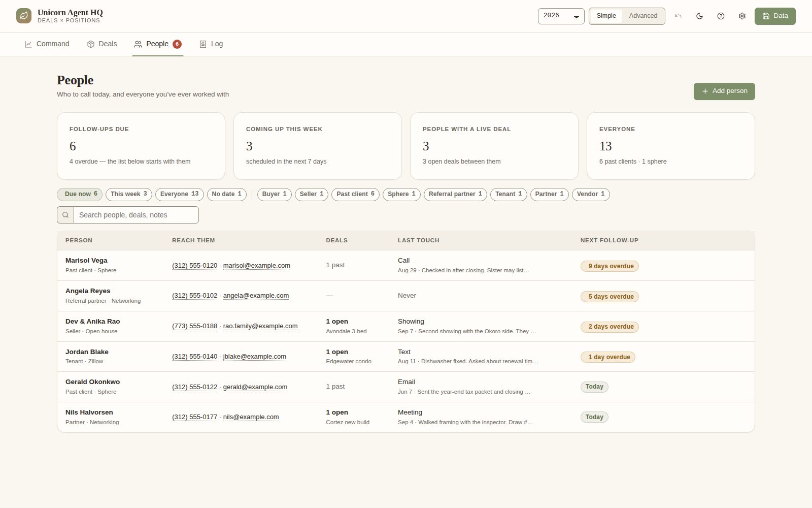Click the Follow-ups due card

(141, 146)
